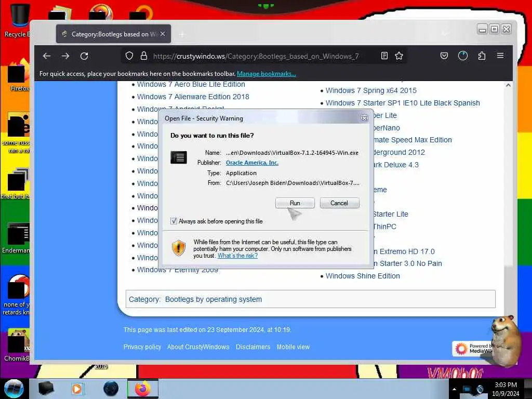Bookmark this page with the star
The height and width of the screenshot is (399, 532).
point(399,56)
